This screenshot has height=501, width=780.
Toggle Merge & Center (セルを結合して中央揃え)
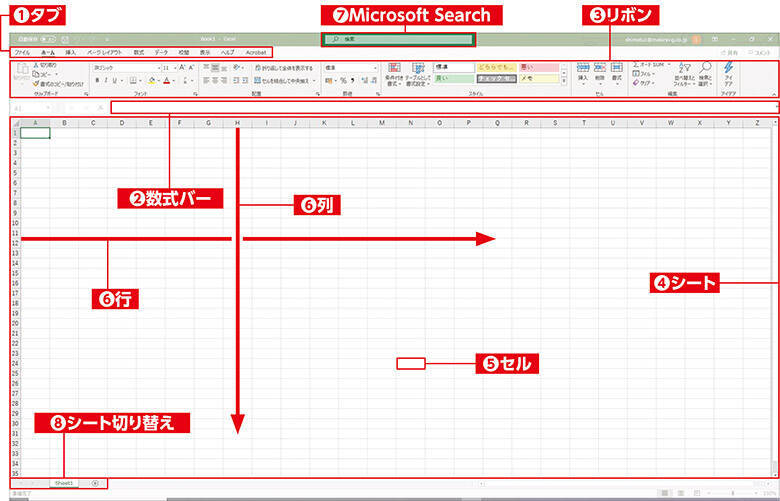283,80
